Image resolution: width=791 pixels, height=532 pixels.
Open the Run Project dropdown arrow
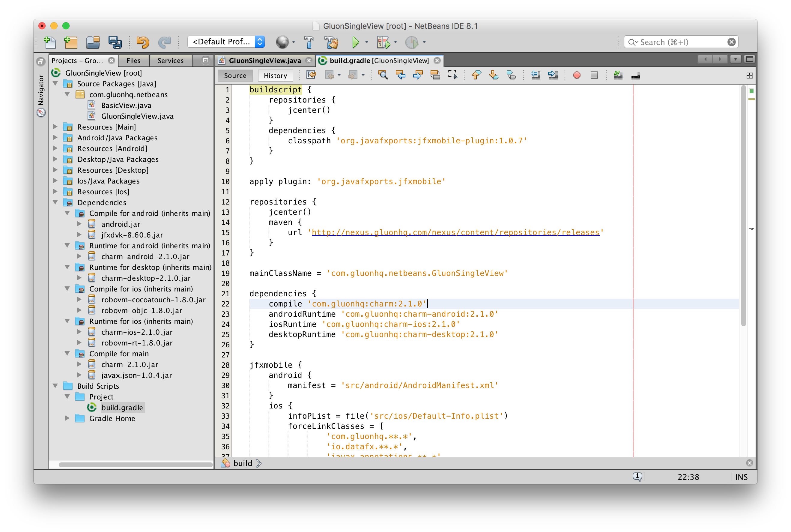click(x=366, y=42)
